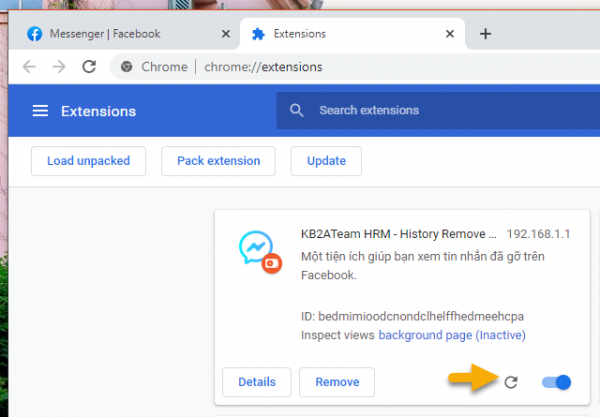Click the Extensions page heading
The image size is (600, 417).
tap(98, 111)
